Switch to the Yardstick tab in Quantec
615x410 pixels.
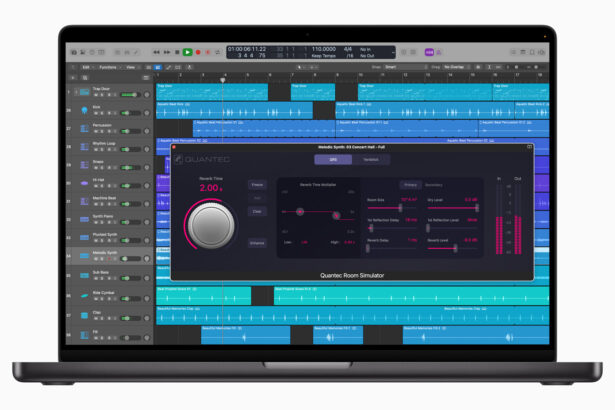tap(371, 160)
